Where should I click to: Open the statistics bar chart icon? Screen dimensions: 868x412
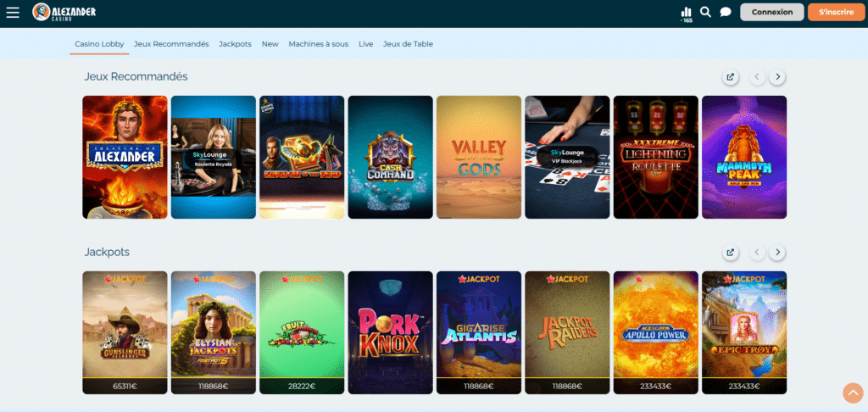[x=687, y=12]
